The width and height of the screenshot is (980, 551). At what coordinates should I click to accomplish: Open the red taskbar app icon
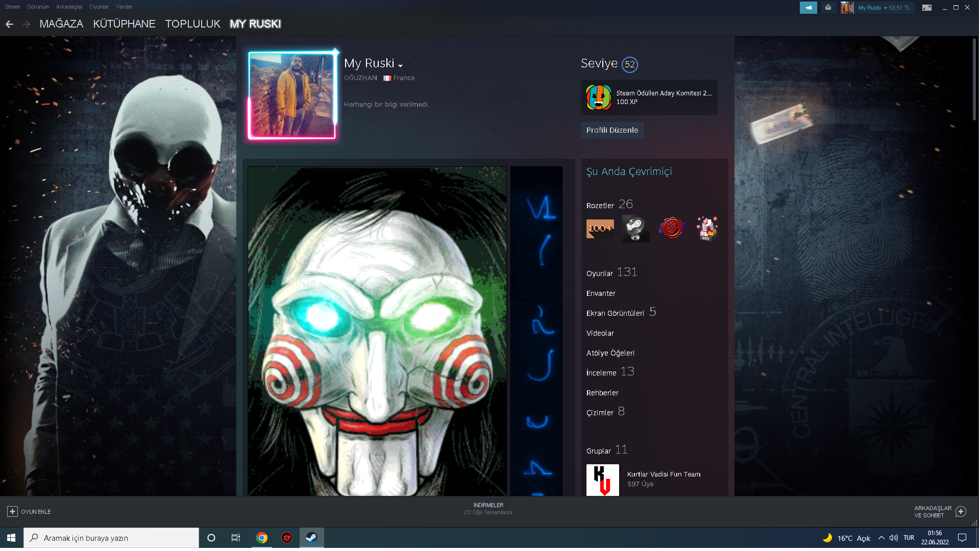coord(287,538)
